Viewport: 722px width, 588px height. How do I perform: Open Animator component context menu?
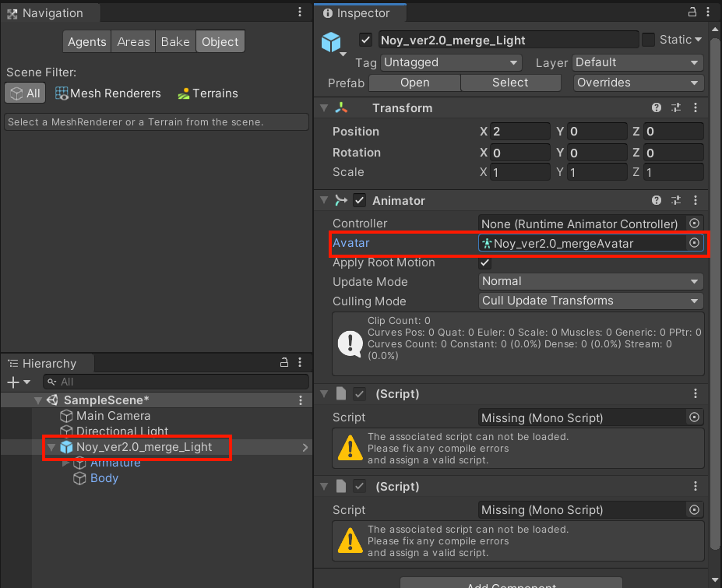(696, 200)
